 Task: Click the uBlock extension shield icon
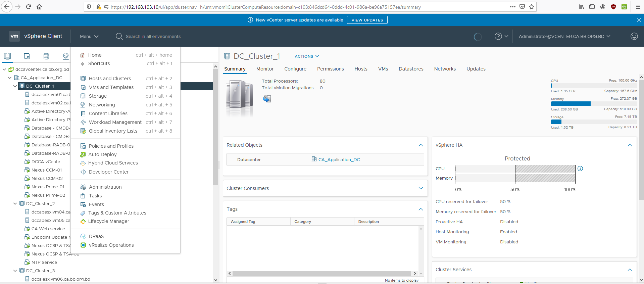613,7
